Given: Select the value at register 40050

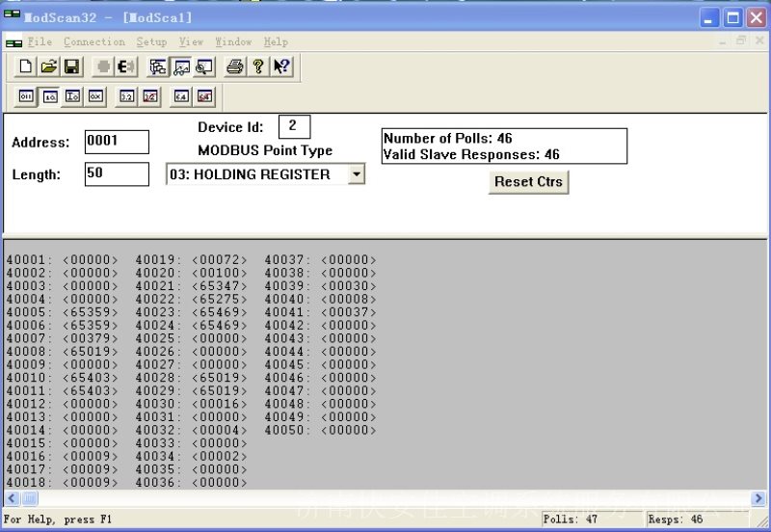Looking at the screenshot, I should (349, 430).
